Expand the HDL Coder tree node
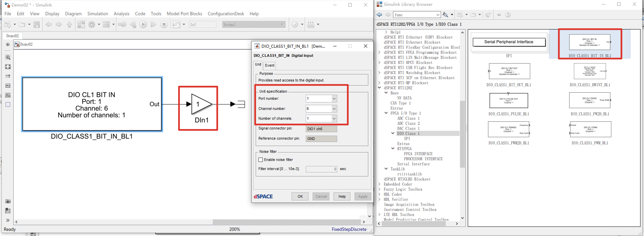The width and height of the screenshot is (644, 236). point(379,194)
